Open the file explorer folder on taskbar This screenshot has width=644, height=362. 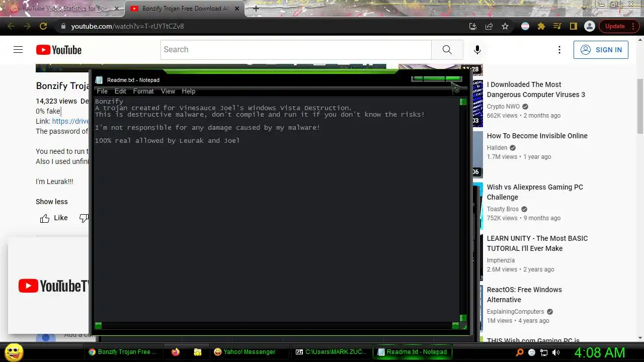[x=198, y=352]
